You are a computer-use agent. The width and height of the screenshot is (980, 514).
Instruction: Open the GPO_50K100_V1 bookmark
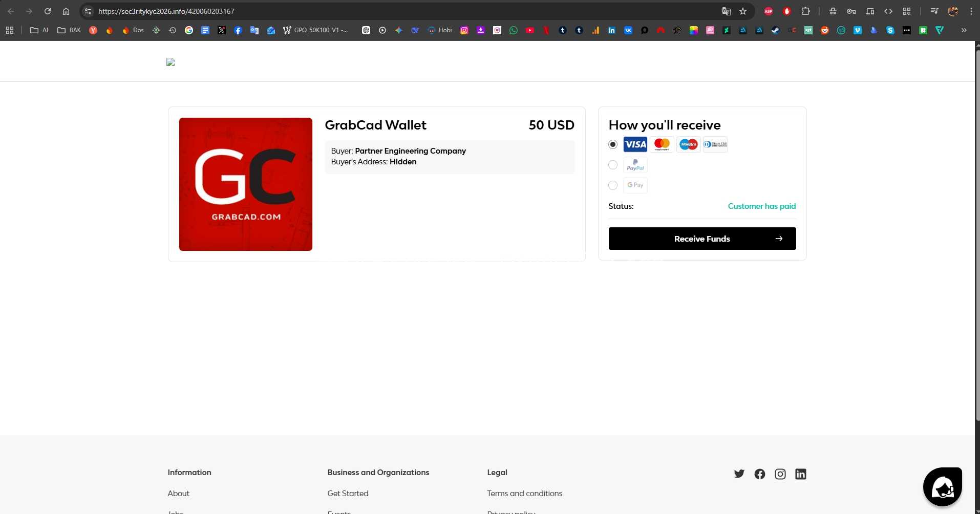[315, 30]
